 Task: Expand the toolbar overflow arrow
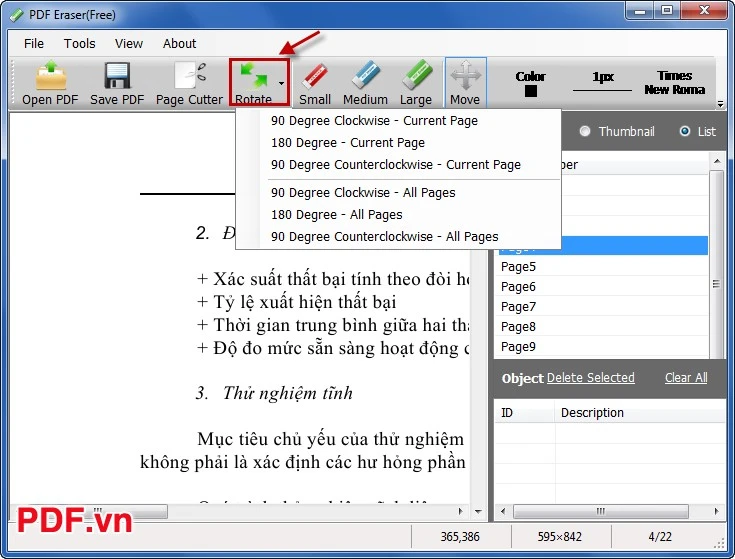720,104
